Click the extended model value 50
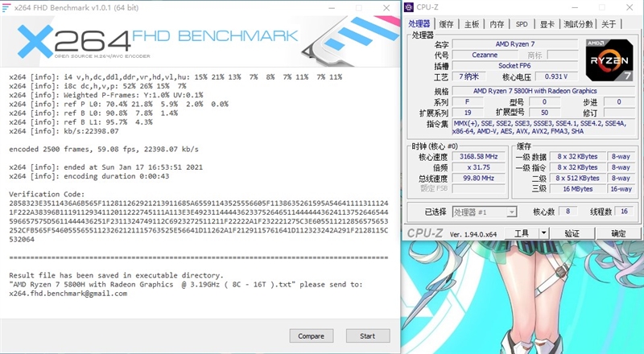 [545, 113]
